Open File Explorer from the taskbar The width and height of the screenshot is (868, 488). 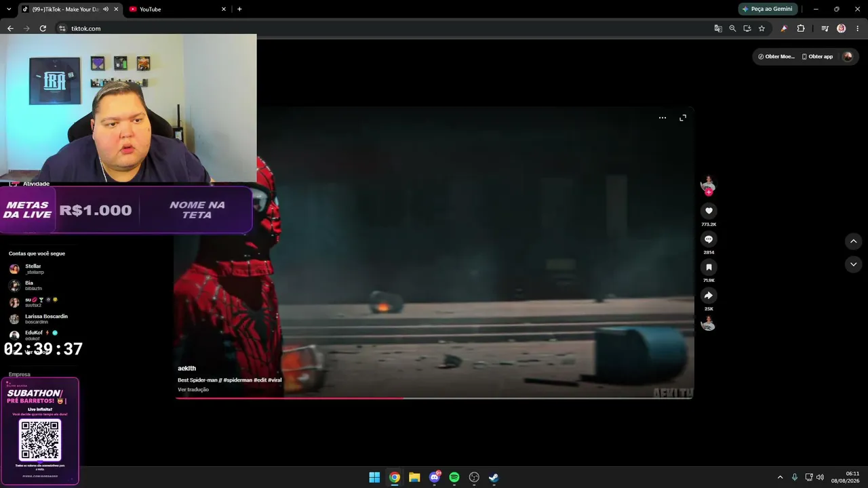(x=414, y=477)
